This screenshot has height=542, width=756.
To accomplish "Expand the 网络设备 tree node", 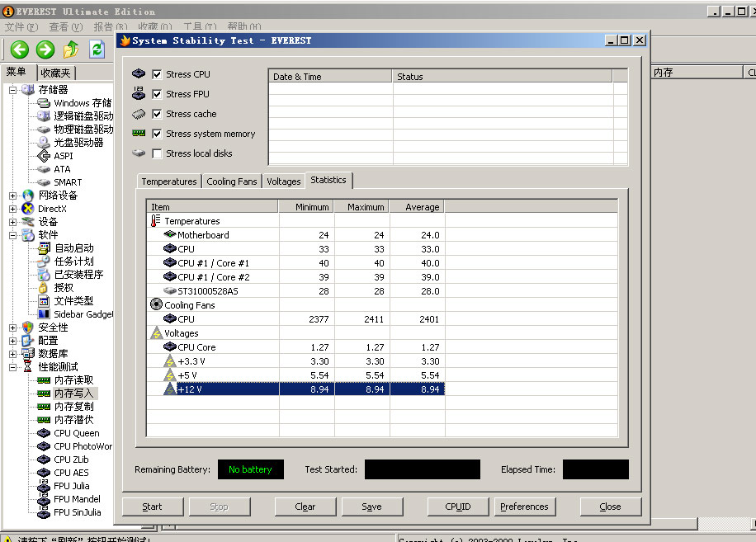I will 12,196.
